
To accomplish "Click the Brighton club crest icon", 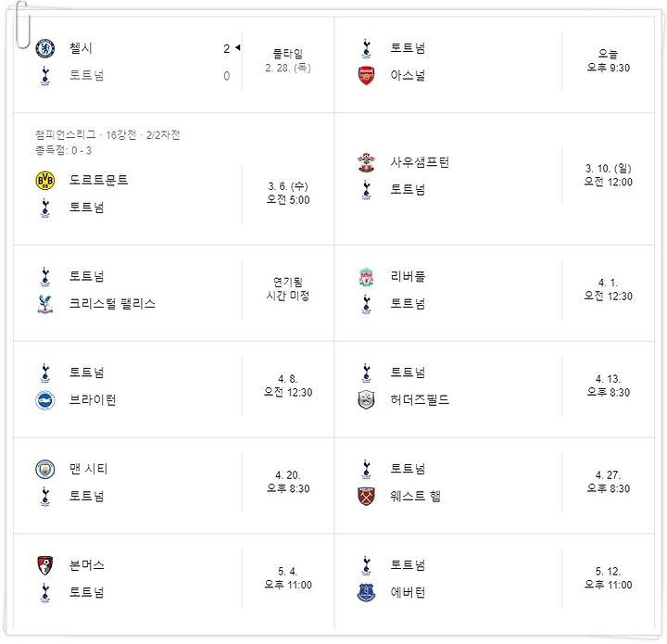I will [x=45, y=400].
